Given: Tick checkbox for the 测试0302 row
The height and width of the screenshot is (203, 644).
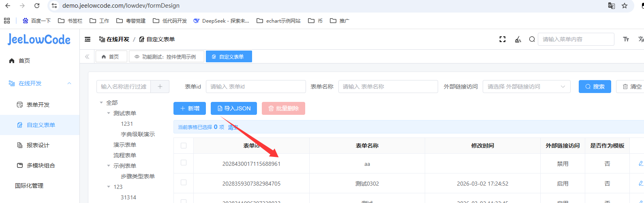Looking at the screenshot, I should 184,183.
